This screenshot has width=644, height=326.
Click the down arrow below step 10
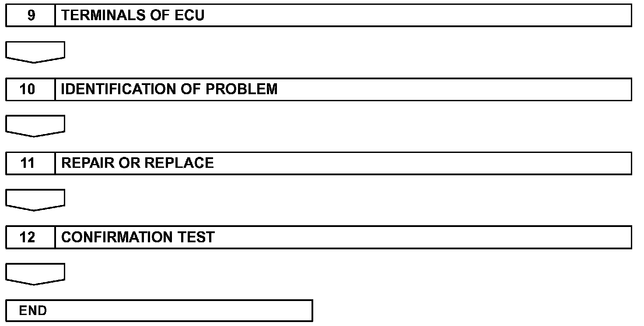35,126
